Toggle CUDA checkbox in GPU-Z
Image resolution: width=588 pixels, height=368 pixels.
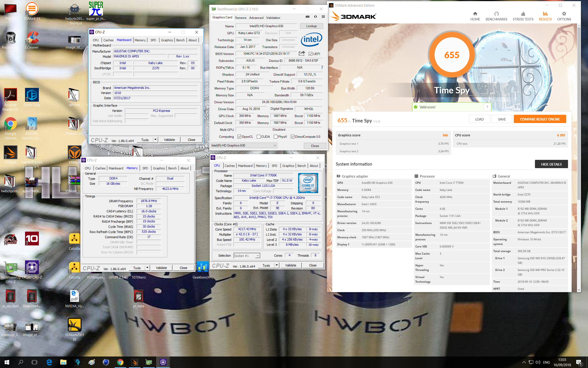pyautogui.click(x=259, y=137)
